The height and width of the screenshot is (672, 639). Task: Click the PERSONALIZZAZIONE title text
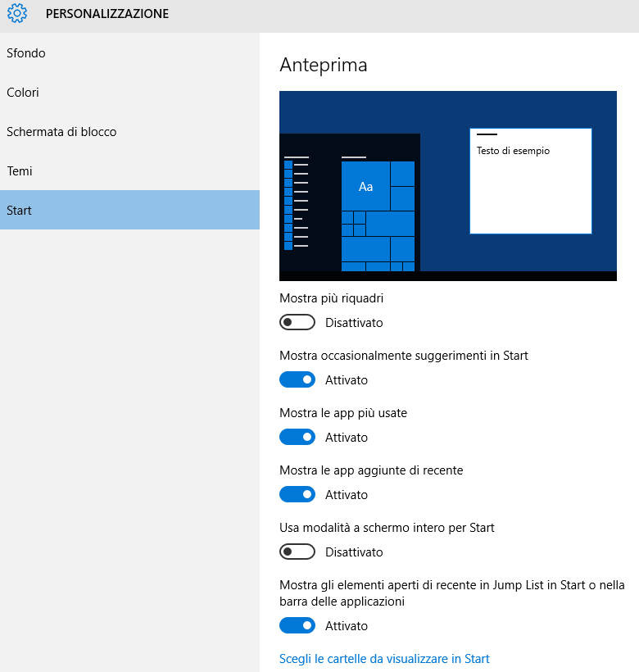107,14
